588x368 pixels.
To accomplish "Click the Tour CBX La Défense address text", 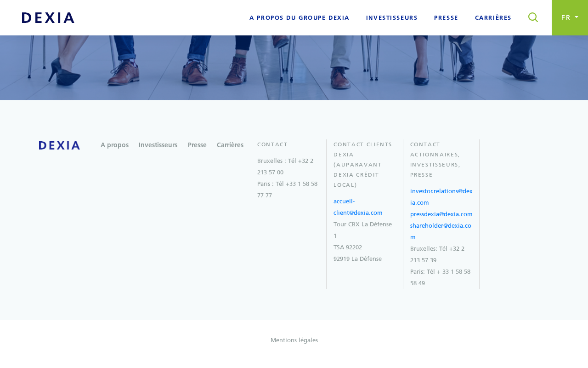I will click(363, 230).
